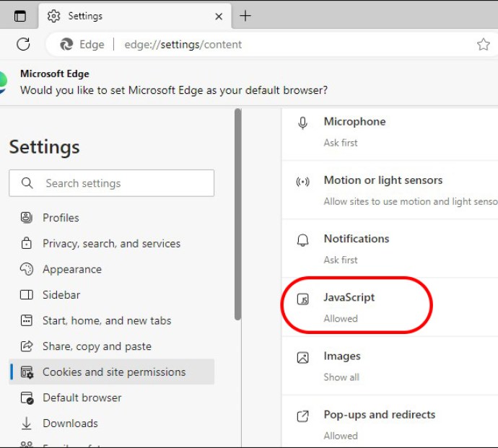Screen dimensions: 498x448
Task: Click the magnifier icon in Search settings
Action: coord(27,183)
